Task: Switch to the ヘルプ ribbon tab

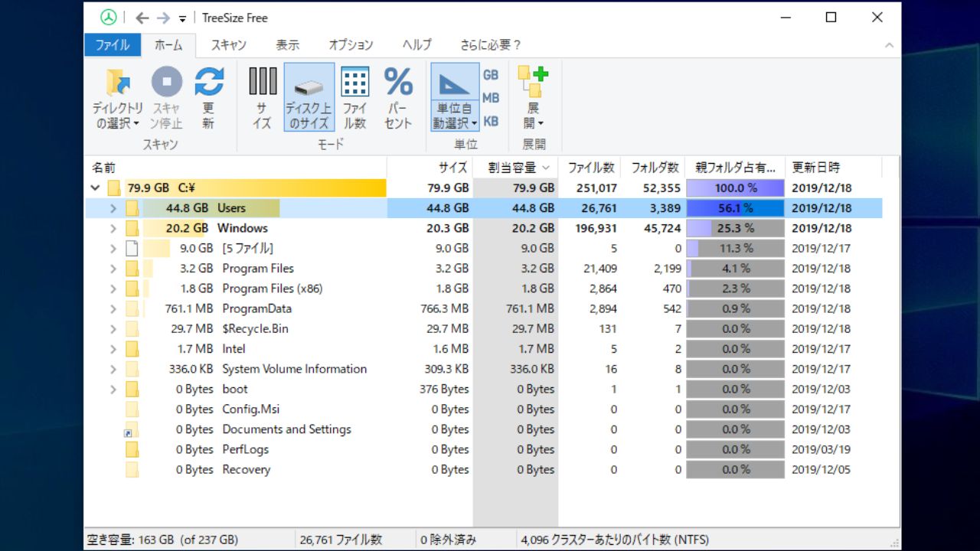Action: [x=417, y=45]
